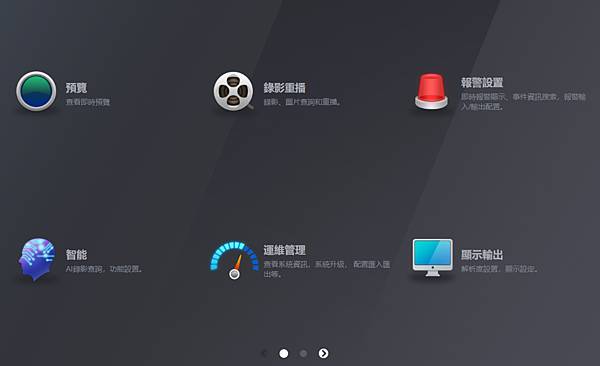Click the 智能 title text
This screenshot has height=366, width=600.
[x=76, y=255]
